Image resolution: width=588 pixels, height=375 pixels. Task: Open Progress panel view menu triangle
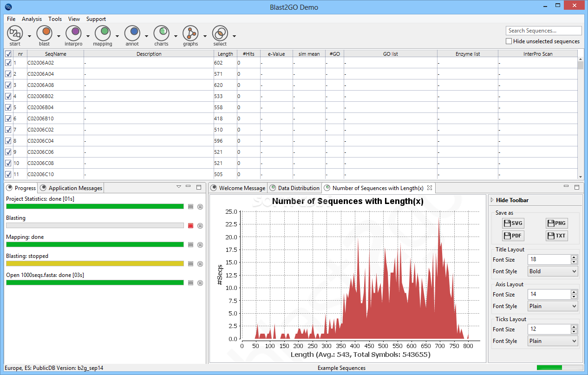(179, 187)
